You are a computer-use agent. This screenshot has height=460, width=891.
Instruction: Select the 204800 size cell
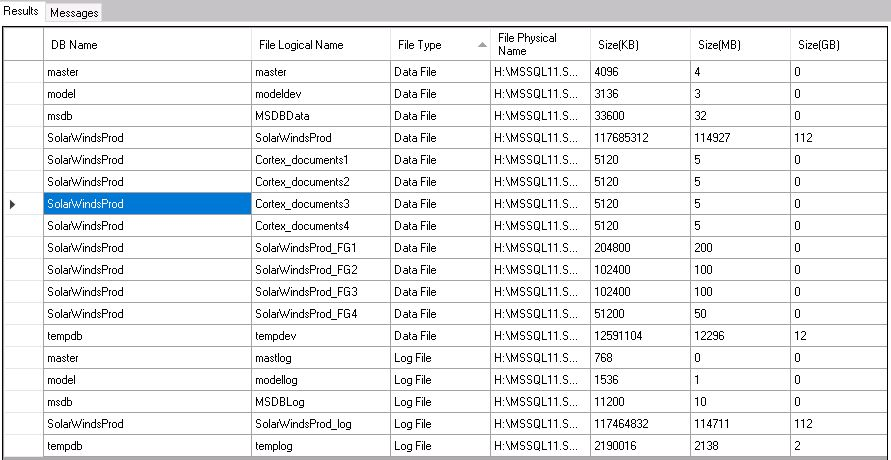pyautogui.click(x=640, y=248)
